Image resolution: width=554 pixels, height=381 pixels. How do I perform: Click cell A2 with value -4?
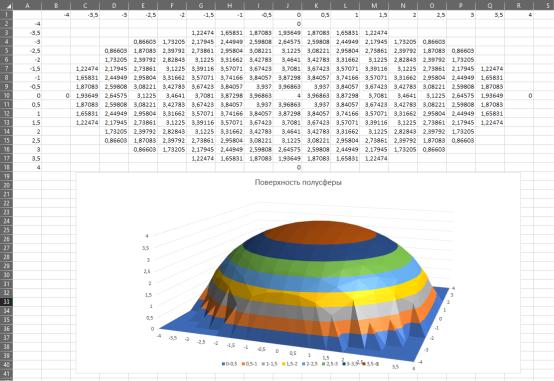pyautogui.click(x=27, y=24)
